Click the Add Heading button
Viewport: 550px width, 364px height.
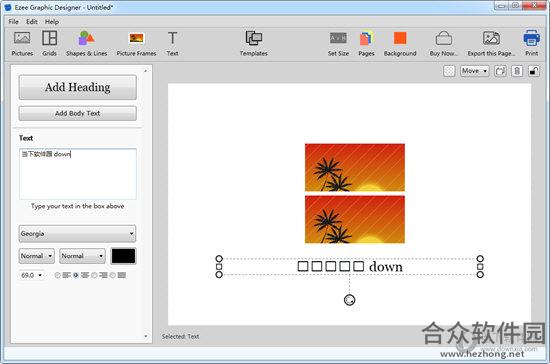(78, 87)
